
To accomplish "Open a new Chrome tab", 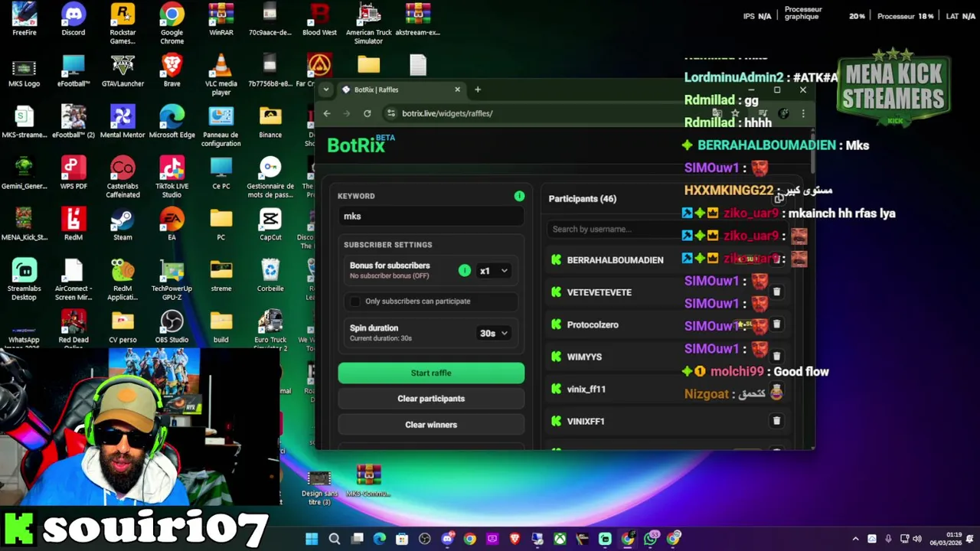I will (x=478, y=90).
